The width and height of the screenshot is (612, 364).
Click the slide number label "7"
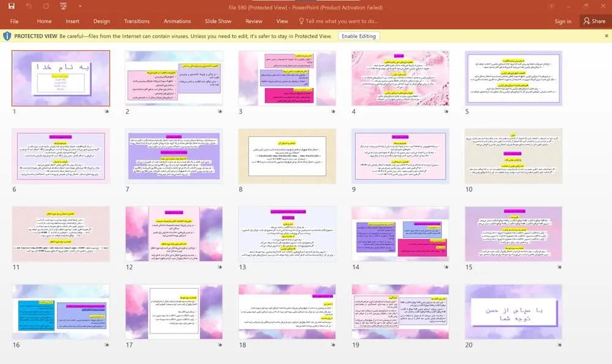pyautogui.click(x=127, y=189)
